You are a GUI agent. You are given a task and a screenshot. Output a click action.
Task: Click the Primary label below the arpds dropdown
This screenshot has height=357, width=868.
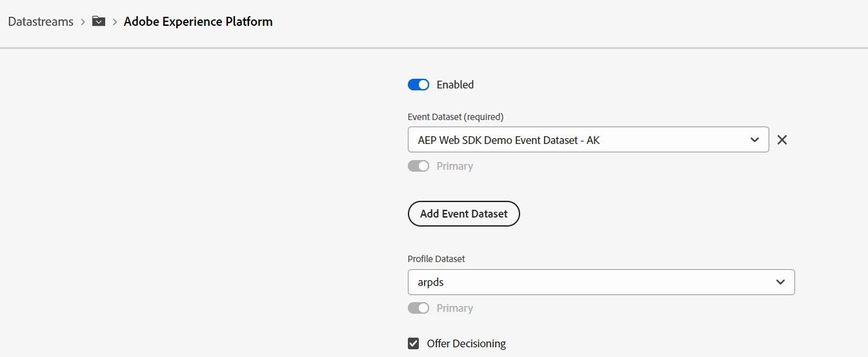point(454,308)
